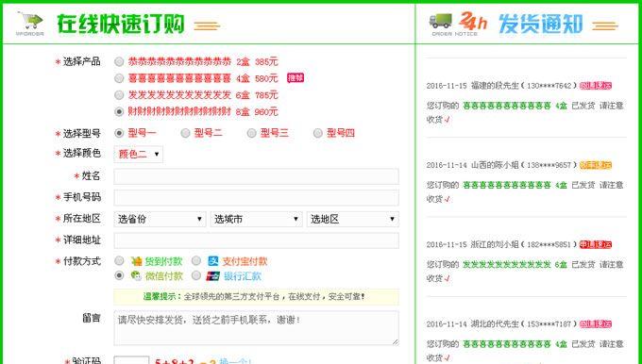
Task: Click the red tag badge beside 浙江的刘小姐
Action: 596,244
